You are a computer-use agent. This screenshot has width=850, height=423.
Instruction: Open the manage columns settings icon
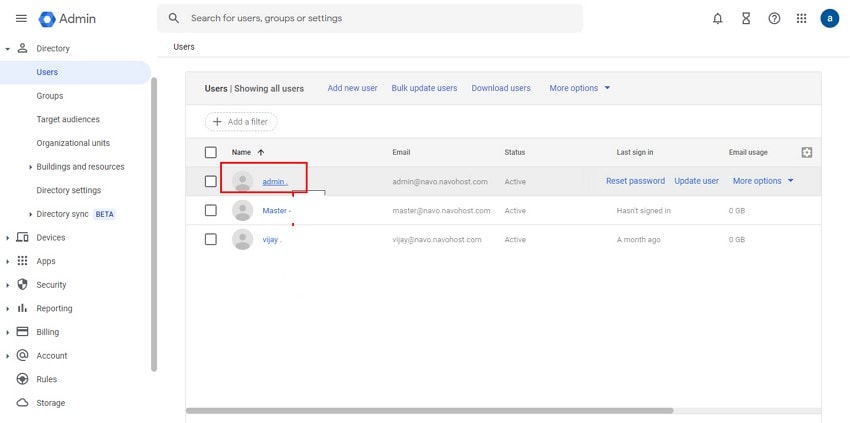click(x=807, y=152)
